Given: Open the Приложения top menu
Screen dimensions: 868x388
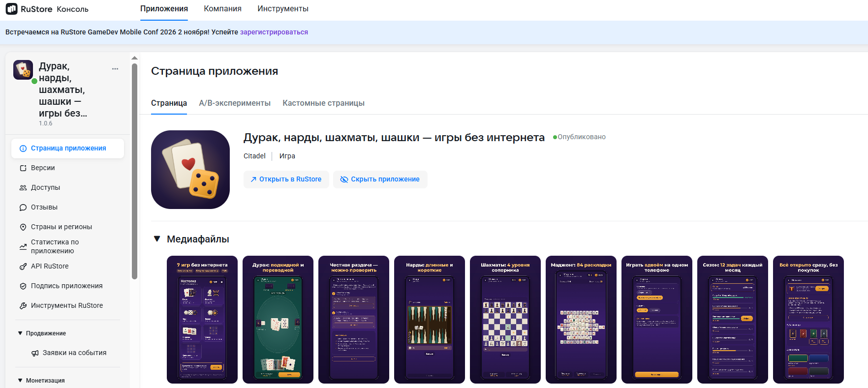Looking at the screenshot, I should click(x=164, y=9).
